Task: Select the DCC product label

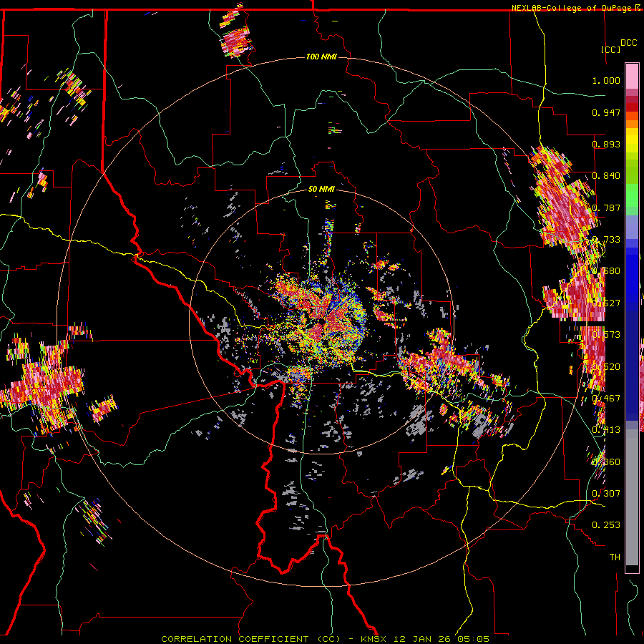Action: [628, 43]
